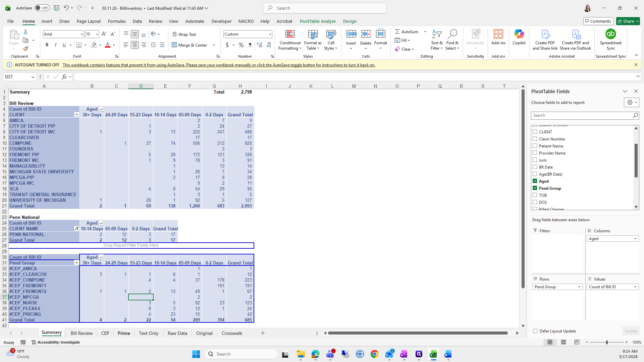
Task: Open the Count of Bill ID values dropdown
Action: 635,287
